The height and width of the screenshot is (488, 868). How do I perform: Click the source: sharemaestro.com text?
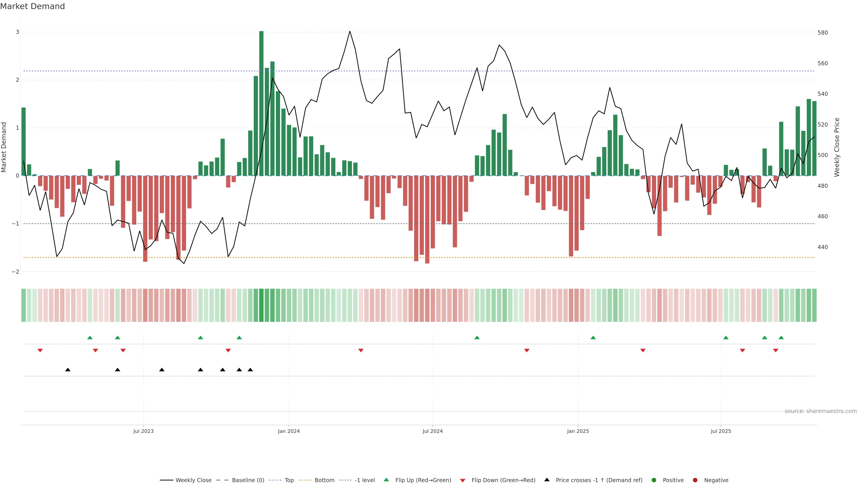(821, 411)
